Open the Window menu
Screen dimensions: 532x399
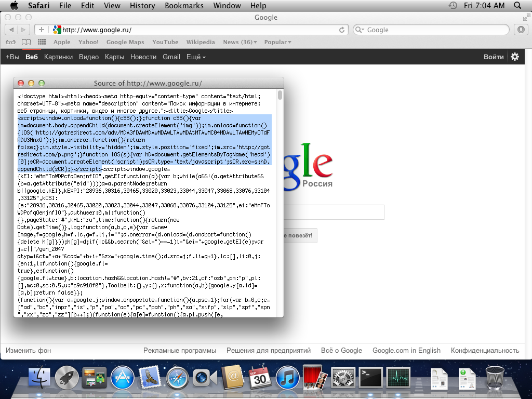click(227, 5)
